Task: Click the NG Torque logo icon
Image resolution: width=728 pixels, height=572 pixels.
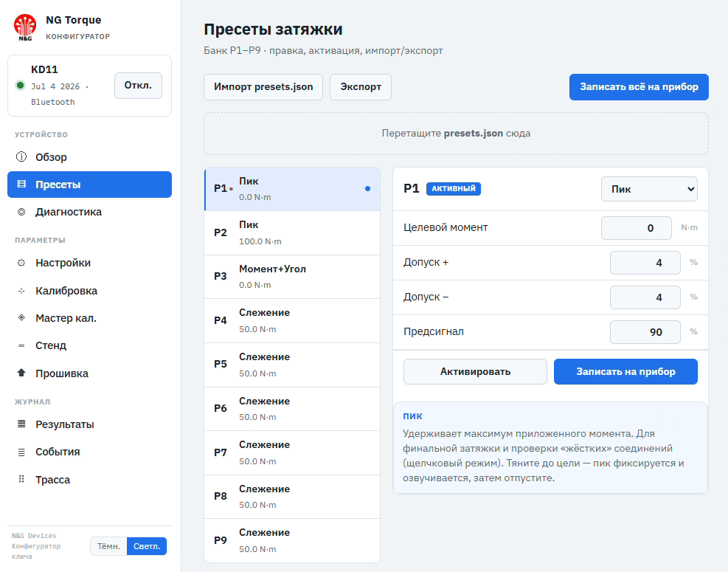Action: tap(24, 27)
